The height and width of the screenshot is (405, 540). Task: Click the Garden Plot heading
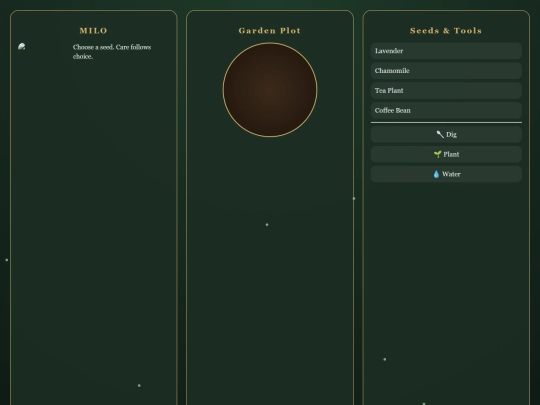point(270,31)
